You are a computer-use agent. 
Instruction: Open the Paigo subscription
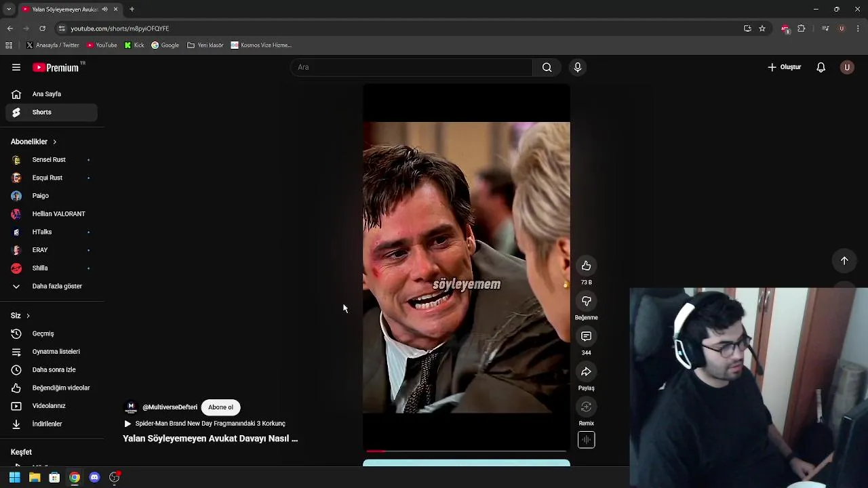(52, 196)
